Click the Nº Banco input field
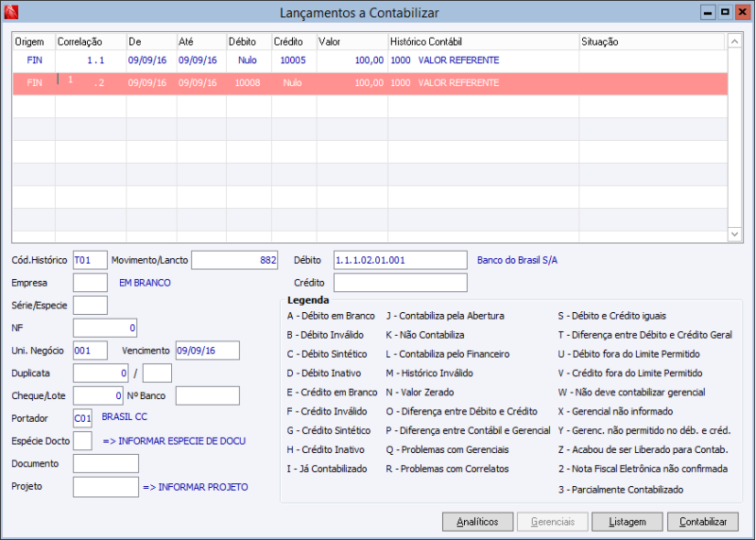 [x=207, y=395]
